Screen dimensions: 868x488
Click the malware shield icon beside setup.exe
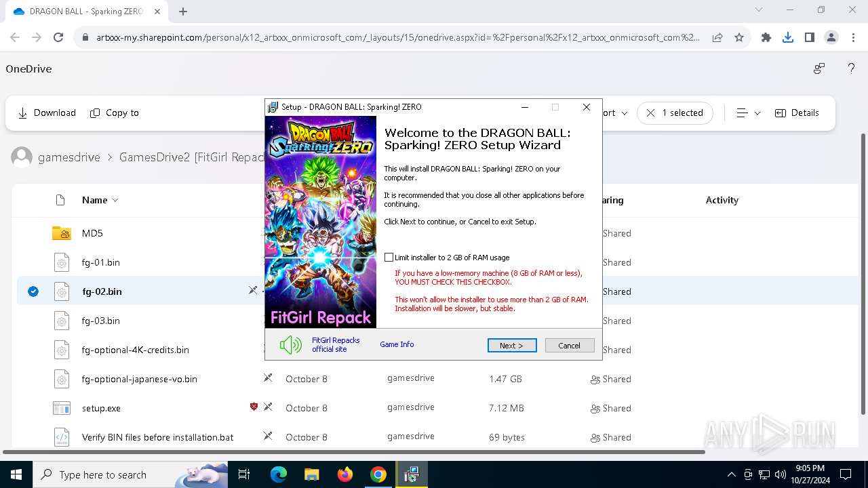[x=254, y=407]
